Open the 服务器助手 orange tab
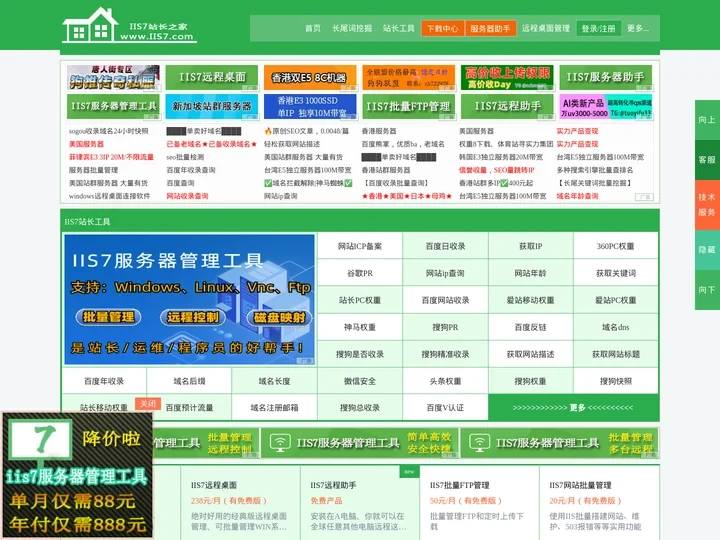Viewport: 720px width, 540px height. coord(490,28)
